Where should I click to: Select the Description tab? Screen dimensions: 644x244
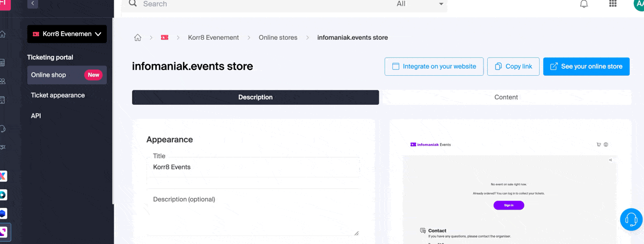tap(255, 97)
